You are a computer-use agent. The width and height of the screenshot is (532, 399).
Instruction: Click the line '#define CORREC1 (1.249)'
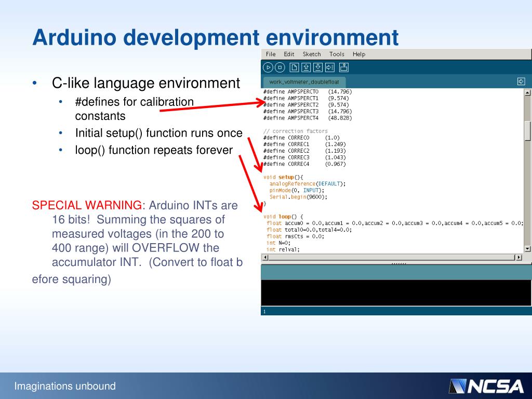click(x=304, y=144)
